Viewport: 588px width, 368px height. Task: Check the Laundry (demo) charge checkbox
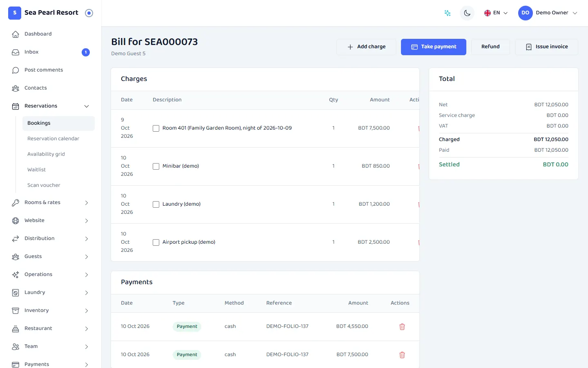(x=156, y=204)
